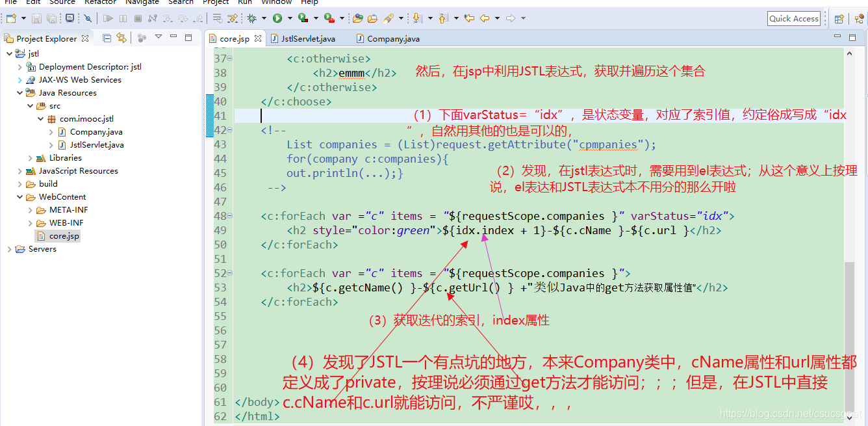Open the Project Explorer View Menu triangle
The image size is (868, 426).
click(x=158, y=37)
